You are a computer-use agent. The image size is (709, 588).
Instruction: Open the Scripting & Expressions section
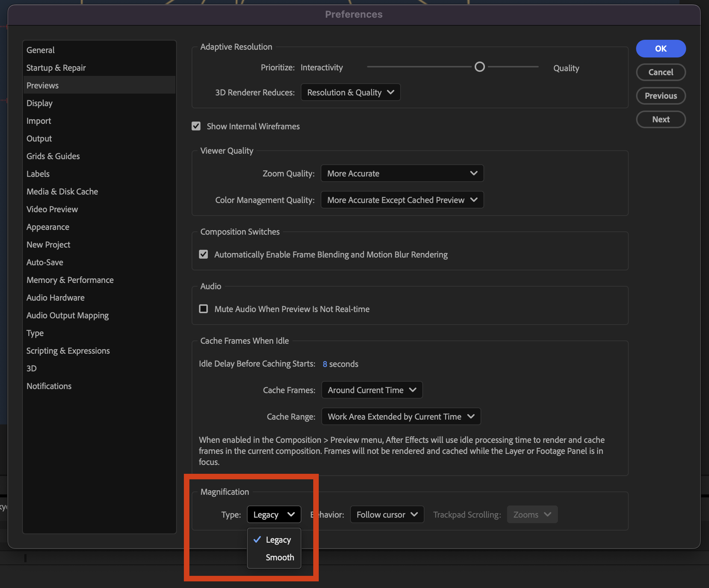pos(68,350)
